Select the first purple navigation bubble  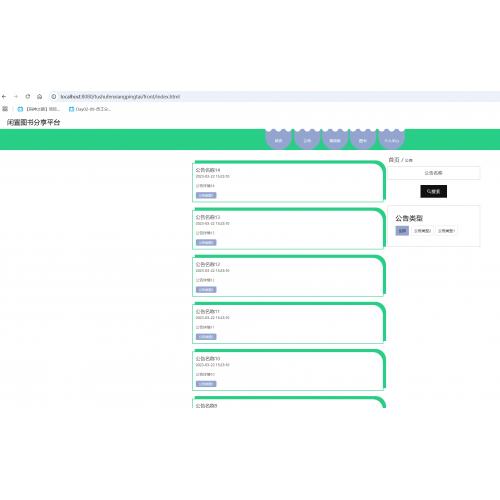[279, 140]
